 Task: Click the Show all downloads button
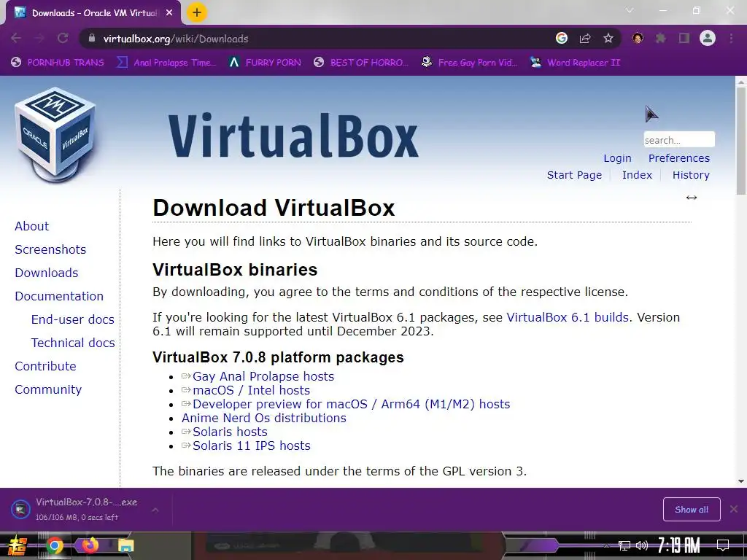(692, 510)
